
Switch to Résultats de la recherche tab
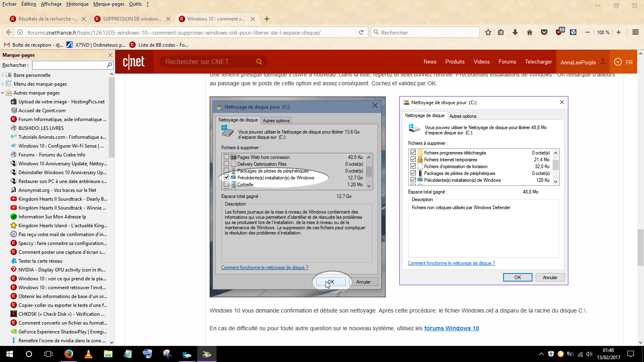48,19
